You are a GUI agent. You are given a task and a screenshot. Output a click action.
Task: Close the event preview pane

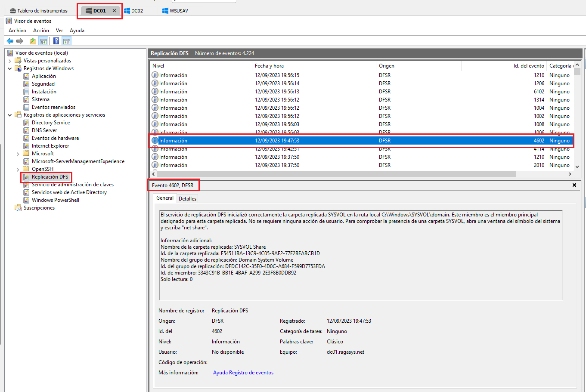pyautogui.click(x=574, y=185)
